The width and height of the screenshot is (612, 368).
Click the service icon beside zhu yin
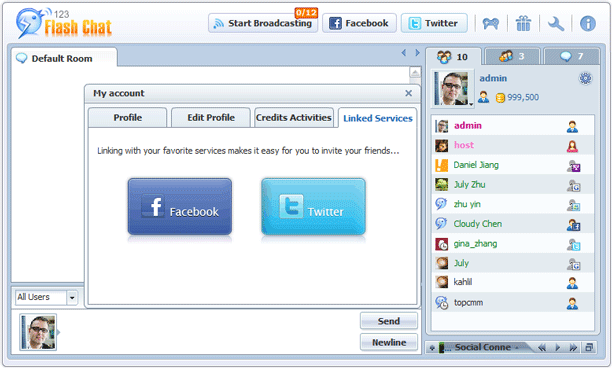tap(573, 205)
